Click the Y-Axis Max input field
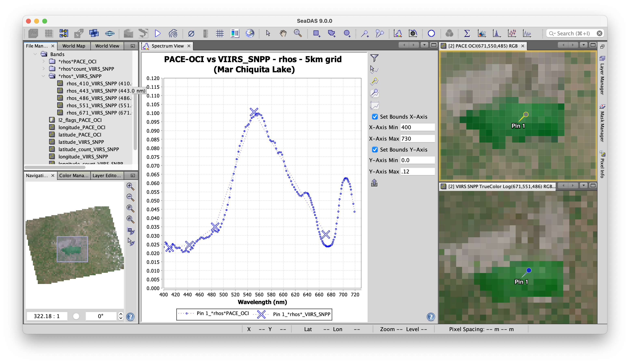The image size is (630, 364). [418, 171]
